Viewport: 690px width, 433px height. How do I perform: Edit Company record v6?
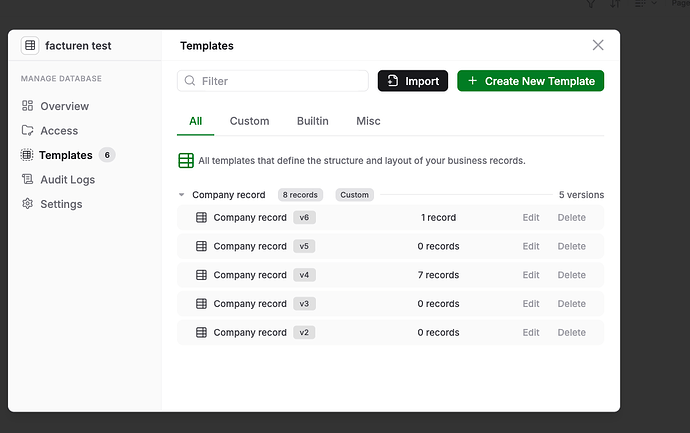(x=530, y=217)
